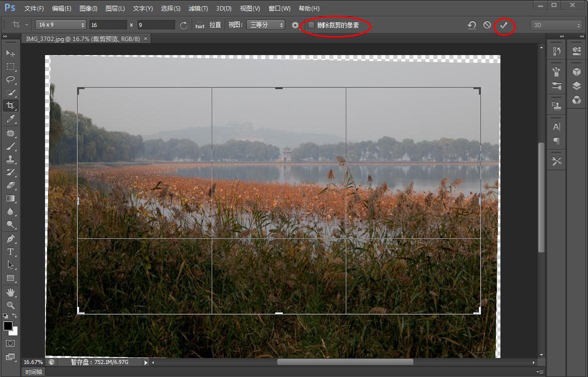Image resolution: width=588 pixels, height=377 pixels.
Task: Click the crop width input field
Action: (108, 25)
